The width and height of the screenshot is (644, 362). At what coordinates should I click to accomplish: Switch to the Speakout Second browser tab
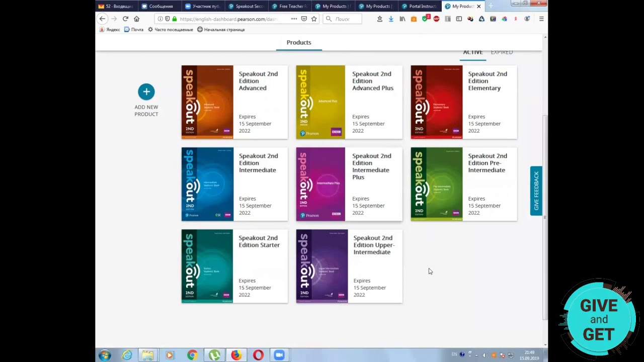point(246,6)
